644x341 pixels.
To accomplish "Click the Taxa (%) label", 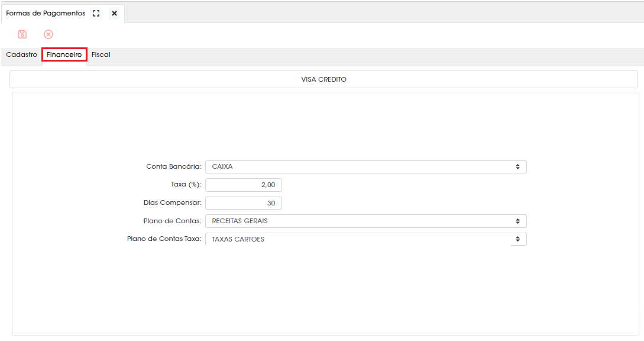I will (x=186, y=185).
